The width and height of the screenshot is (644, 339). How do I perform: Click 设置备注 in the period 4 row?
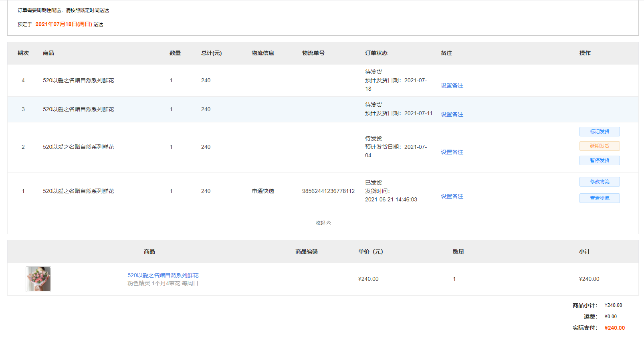[452, 85]
